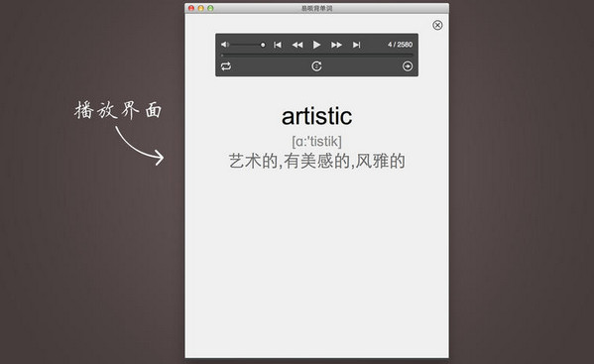Zoom the window with the green button
This screenshot has width=594, height=364.
click(x=210, y=8)
